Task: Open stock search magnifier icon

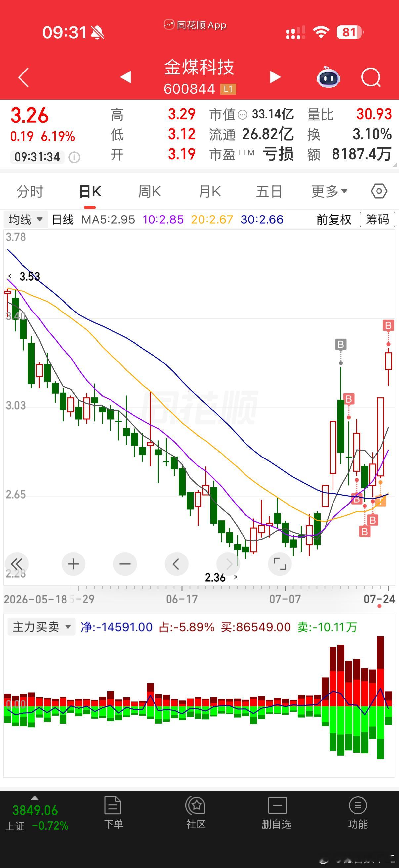Action: pos(371,77)
